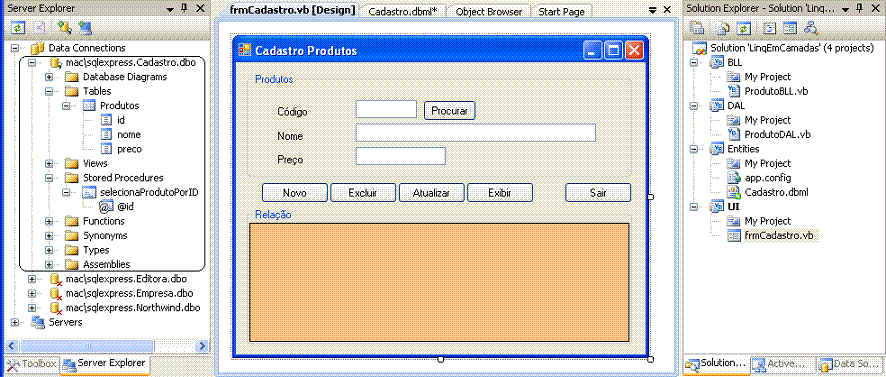
Task: Click the Solution Explorer Properties icon
Action: click(x=696, y=28)
